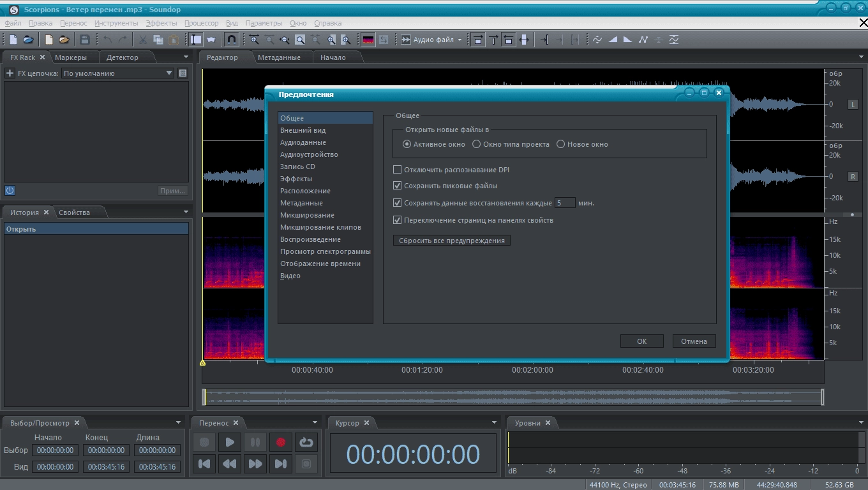The height and width of the screenshot is (490, 868).
Task: Click the recovery interval minutes input field
Action: [x=565, y=203]
